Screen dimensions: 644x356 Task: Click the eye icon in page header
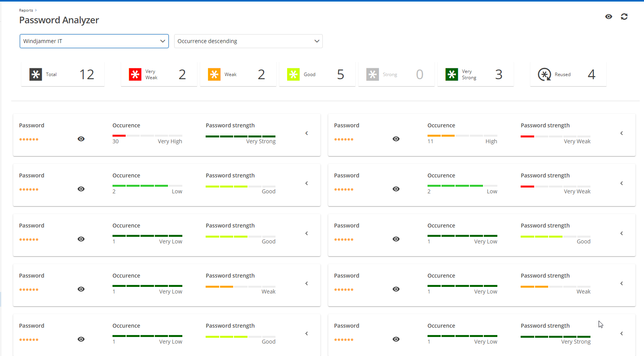(608, 17)
